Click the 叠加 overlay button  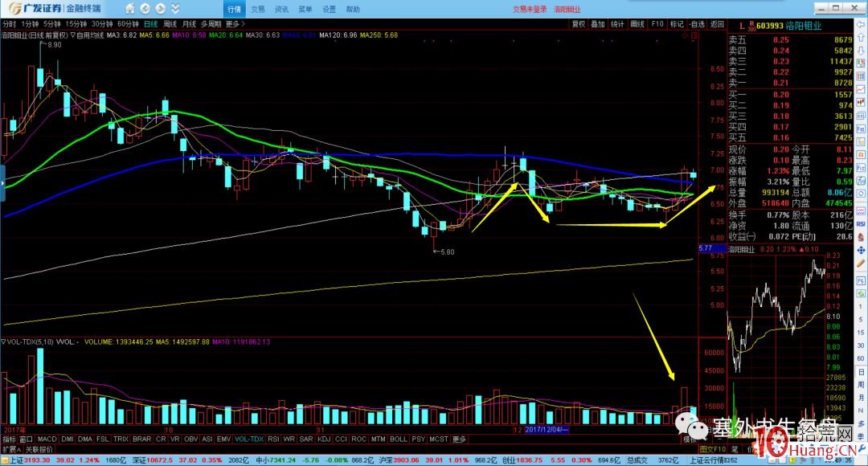(x=598, y=24)
